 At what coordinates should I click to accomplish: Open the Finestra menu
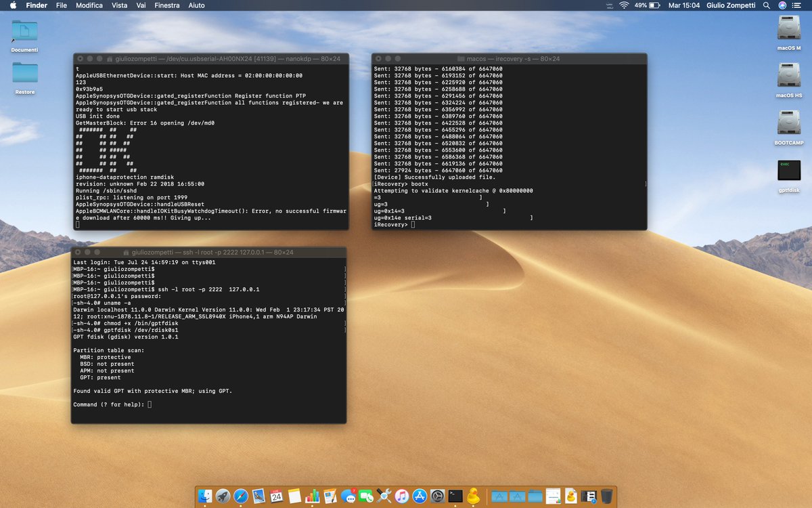click(167, 5)
